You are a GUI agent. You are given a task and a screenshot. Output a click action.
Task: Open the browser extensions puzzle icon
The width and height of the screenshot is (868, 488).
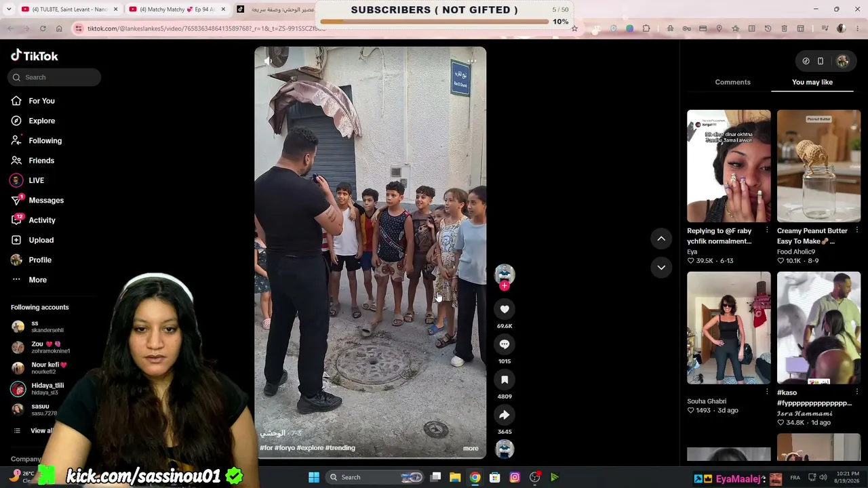(646, 28)
